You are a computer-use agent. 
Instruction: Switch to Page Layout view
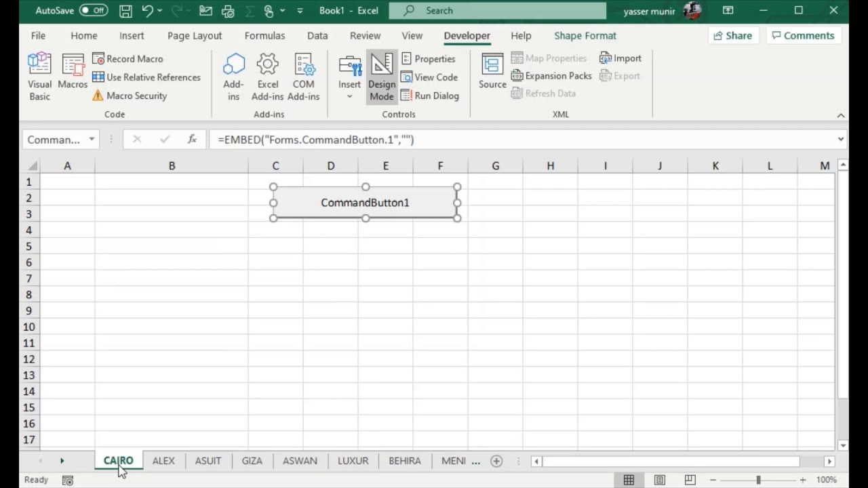coord(659,480)
